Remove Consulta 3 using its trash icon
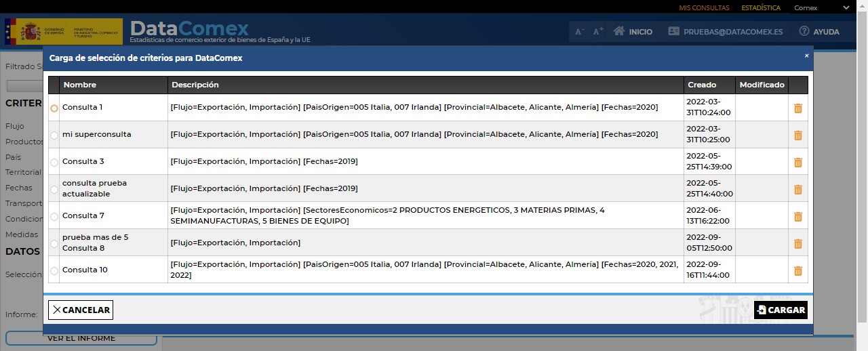Image resolution: width=868 pixels, height=351 pixels. click(797, 163)
